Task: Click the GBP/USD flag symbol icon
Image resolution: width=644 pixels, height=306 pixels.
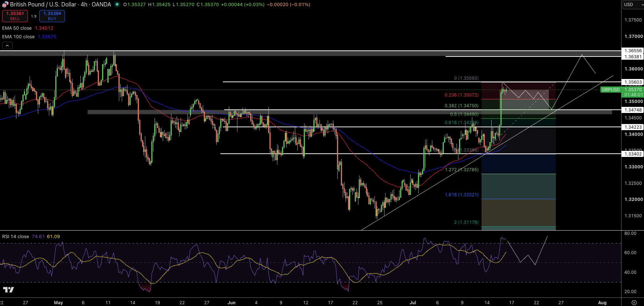Action: pos(5,4)
